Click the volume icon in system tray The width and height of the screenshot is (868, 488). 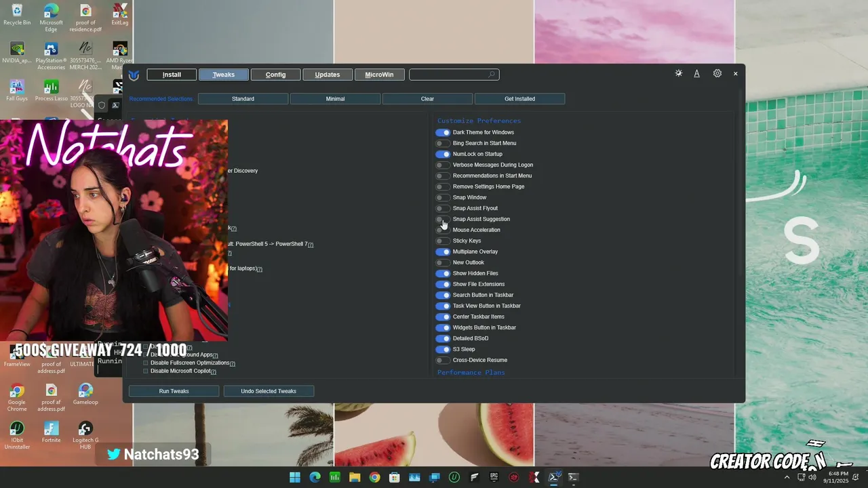click(x=812, y=477)
